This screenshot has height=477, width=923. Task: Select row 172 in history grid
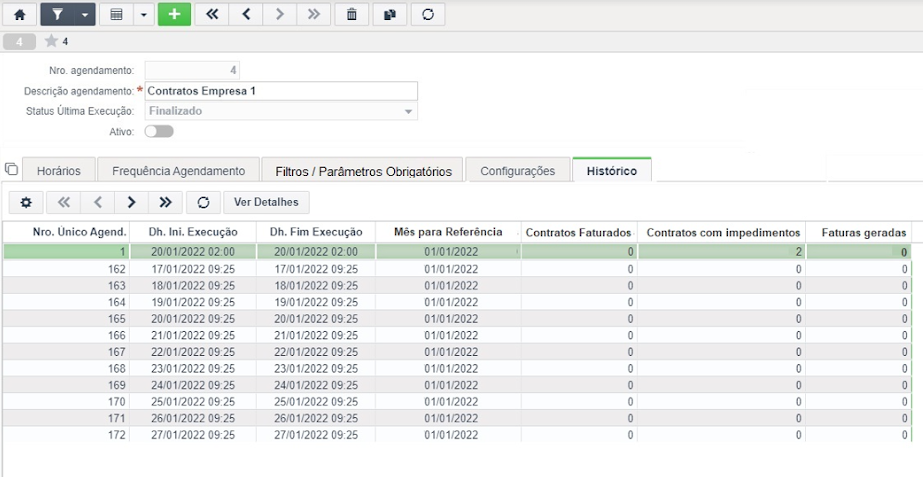(x=457, y=435)
